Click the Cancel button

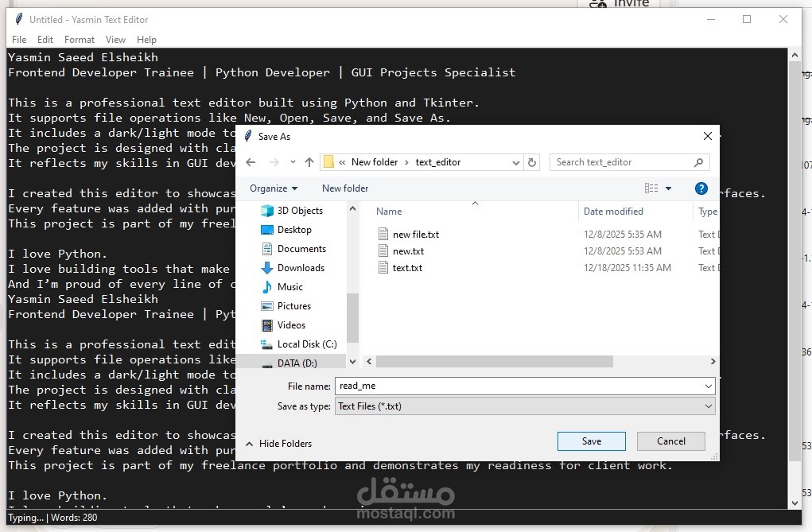tap(670, 441)
